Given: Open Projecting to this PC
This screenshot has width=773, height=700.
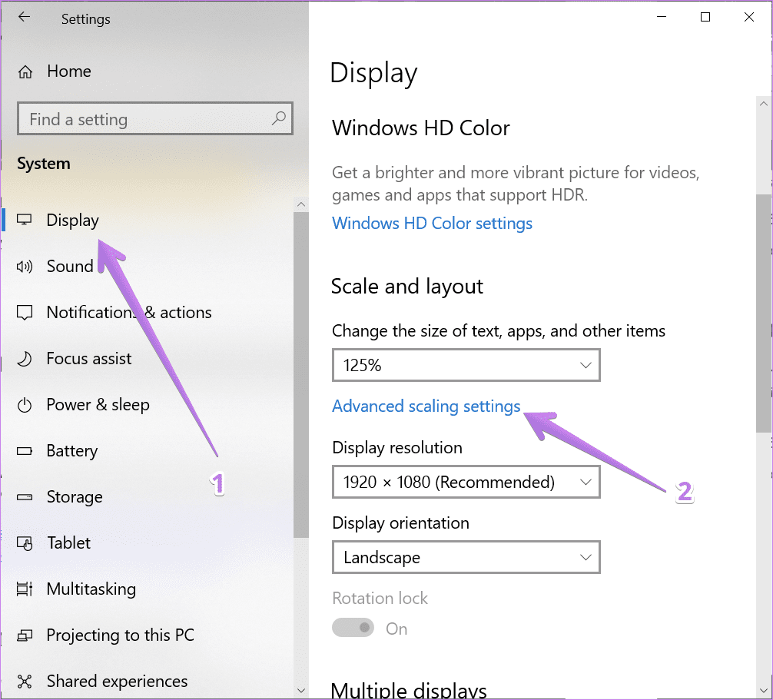Looking at the screenshot, I should click(x=121, y=635).
